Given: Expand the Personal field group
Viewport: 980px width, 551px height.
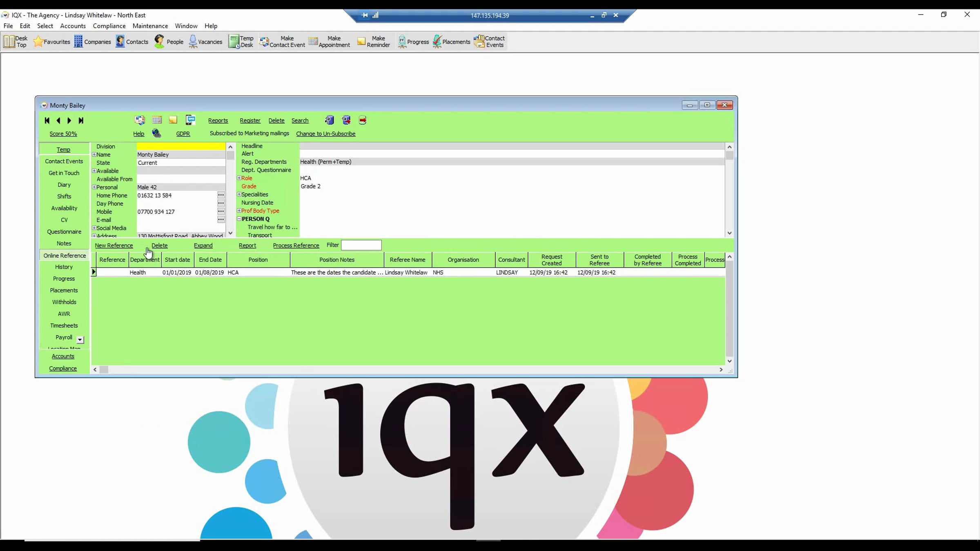Looking at the screenshot, I should [x=94, y=187].
